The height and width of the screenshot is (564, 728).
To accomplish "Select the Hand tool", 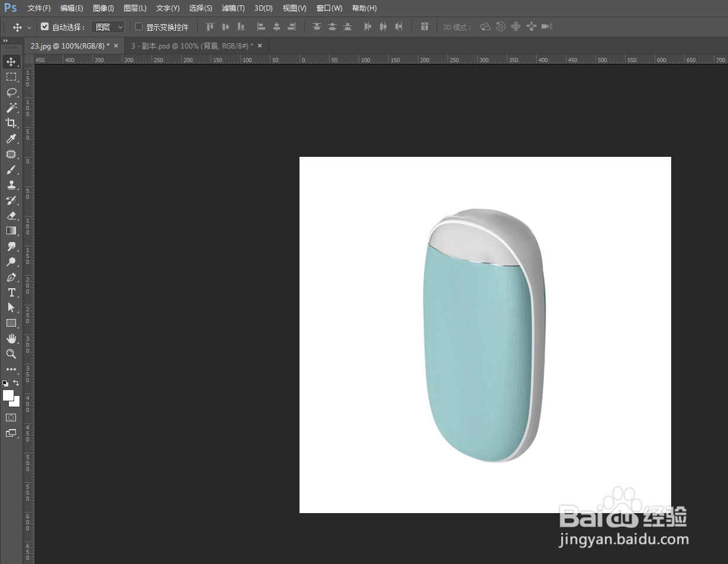I will click(x=11, y=339).
